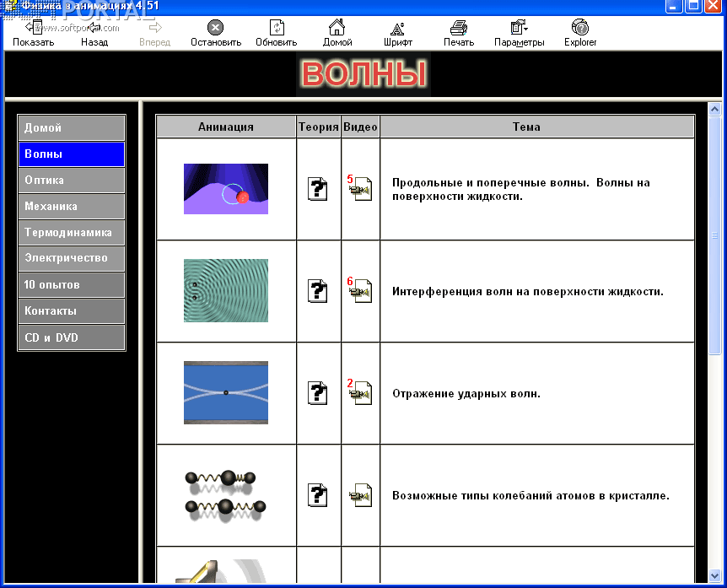Click the Показать toolbar icon
The height and width of the screenshot is (588, 727).
click(x=34, y=28)
